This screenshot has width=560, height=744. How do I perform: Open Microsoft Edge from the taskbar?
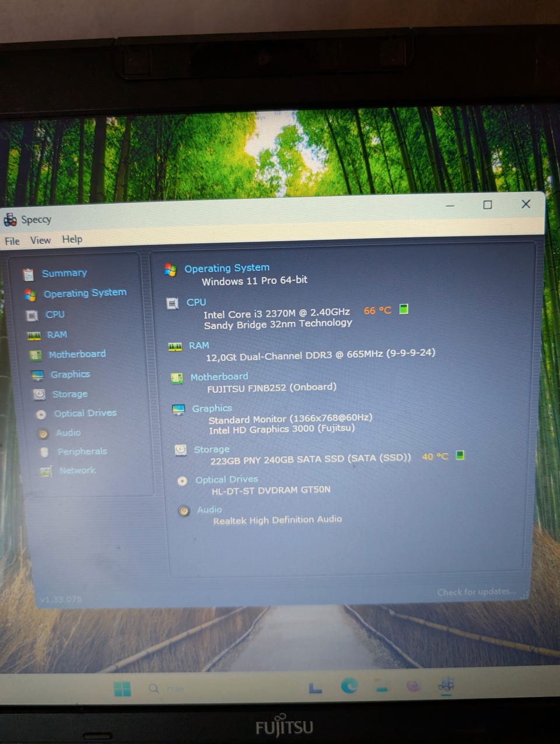click(349, 686)
